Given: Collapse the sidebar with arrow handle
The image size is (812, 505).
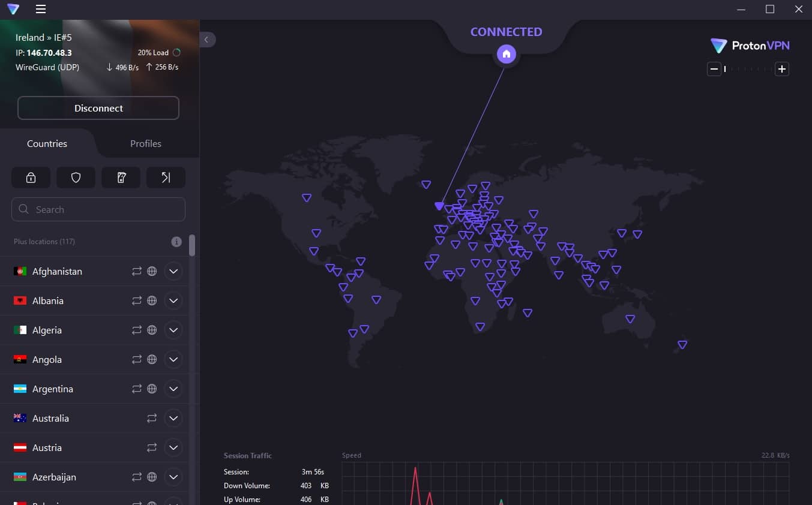Looking at the screenshot, I should (x=206, y=40).
